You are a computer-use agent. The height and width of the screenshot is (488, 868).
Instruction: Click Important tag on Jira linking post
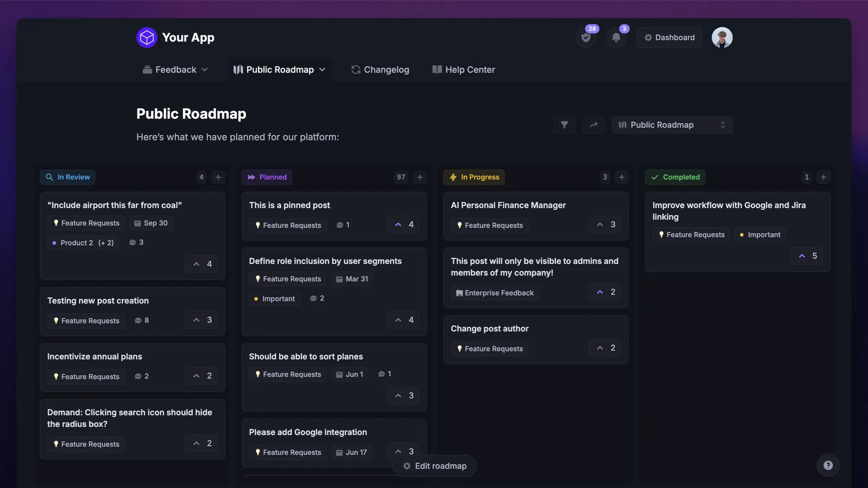pyautogui.click(x=760, y=235)
